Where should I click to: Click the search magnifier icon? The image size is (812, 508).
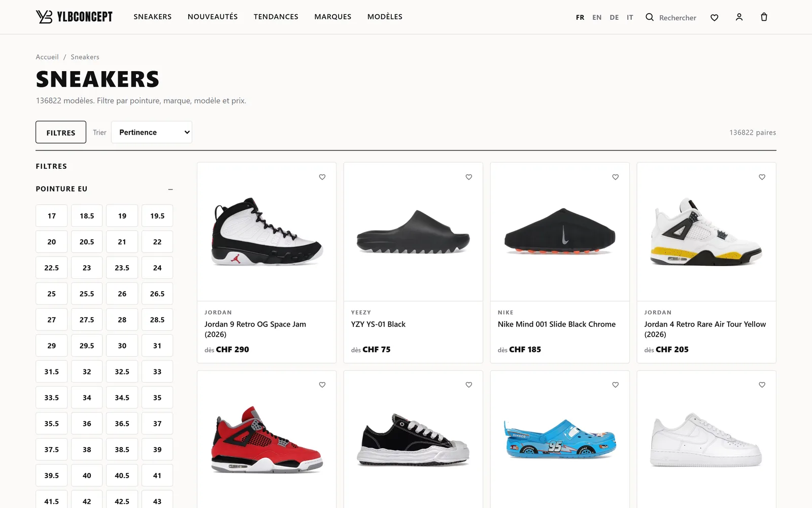click(x=650, y=17)
